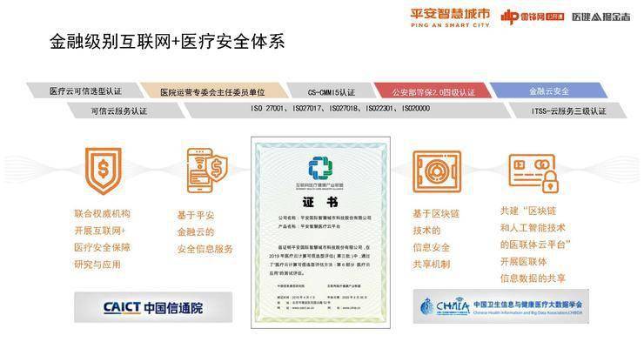Click the 雷锋网 logo at top
644x362 pixels.
click(533, 17)
